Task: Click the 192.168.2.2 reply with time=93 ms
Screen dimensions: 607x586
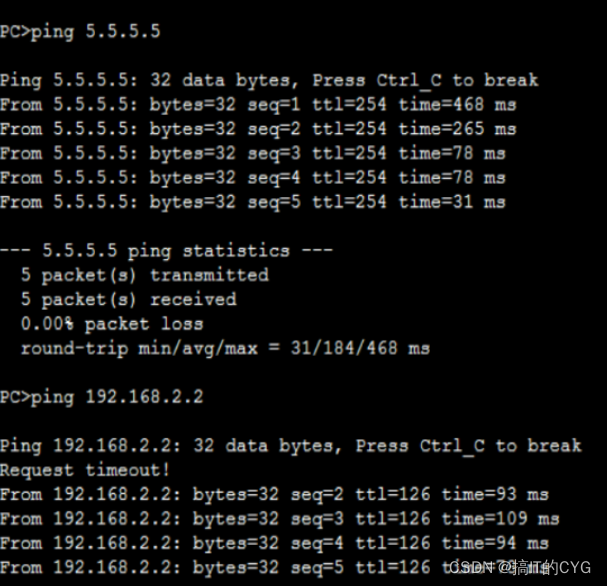Action: pyautogui.click(x=274, y=495)
